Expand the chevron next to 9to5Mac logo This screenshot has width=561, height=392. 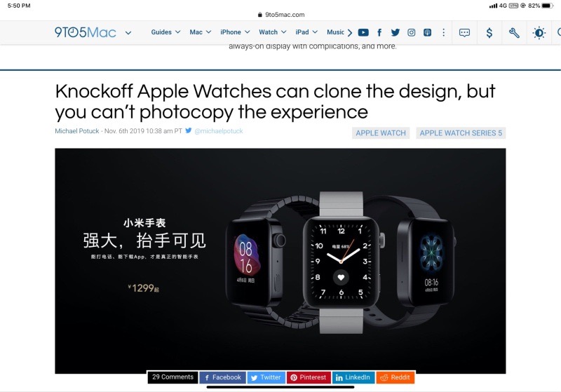click(128, 33)
